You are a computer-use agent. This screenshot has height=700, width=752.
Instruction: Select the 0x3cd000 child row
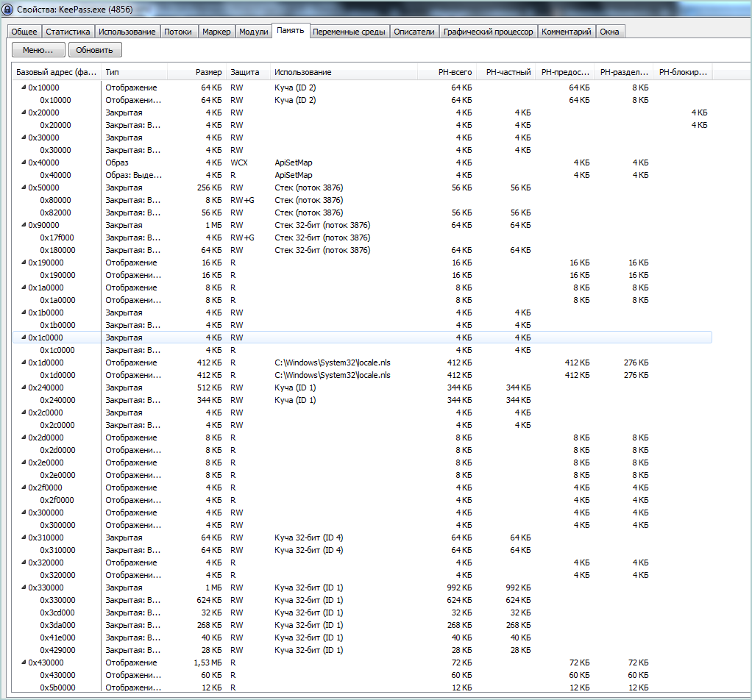pos(362,612)
